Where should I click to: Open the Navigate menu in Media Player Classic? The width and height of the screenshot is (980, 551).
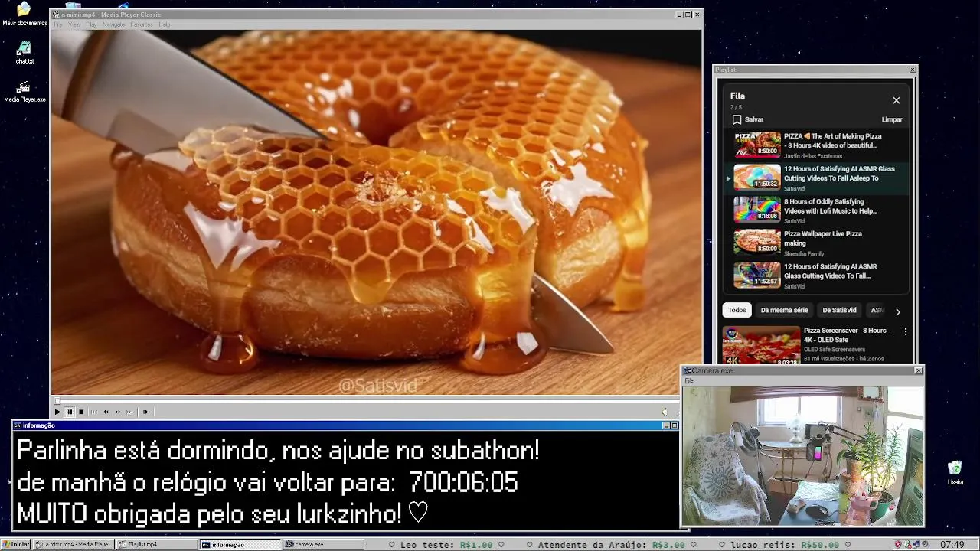[x=113, y=24]
